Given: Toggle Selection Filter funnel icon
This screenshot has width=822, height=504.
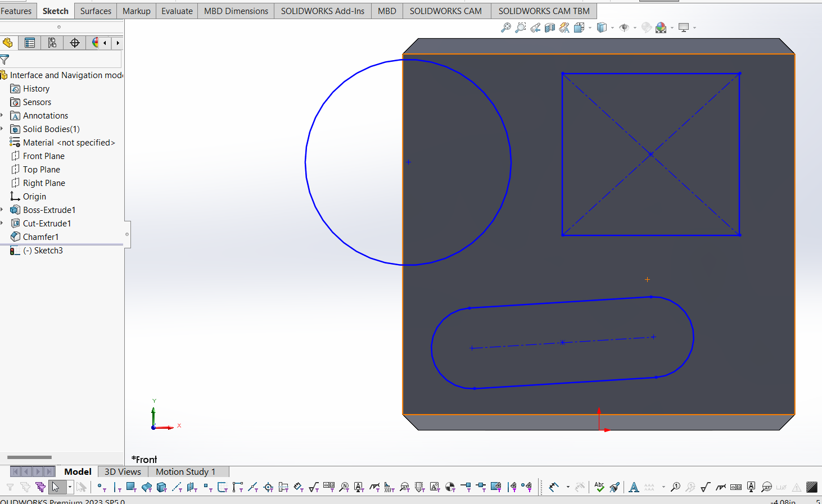Looking at the screenshot, I should click(10, 487).
